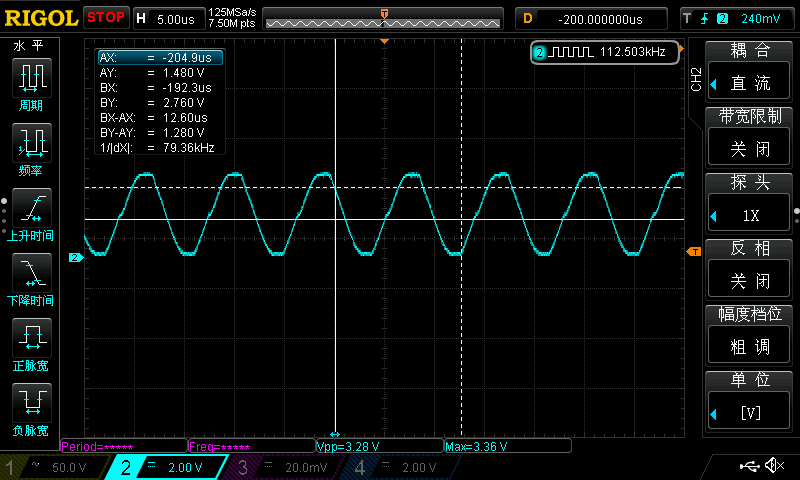Click the delay D -200.000000us field
The width and height of the screenshot is (800, 480).
coord(591,19)
